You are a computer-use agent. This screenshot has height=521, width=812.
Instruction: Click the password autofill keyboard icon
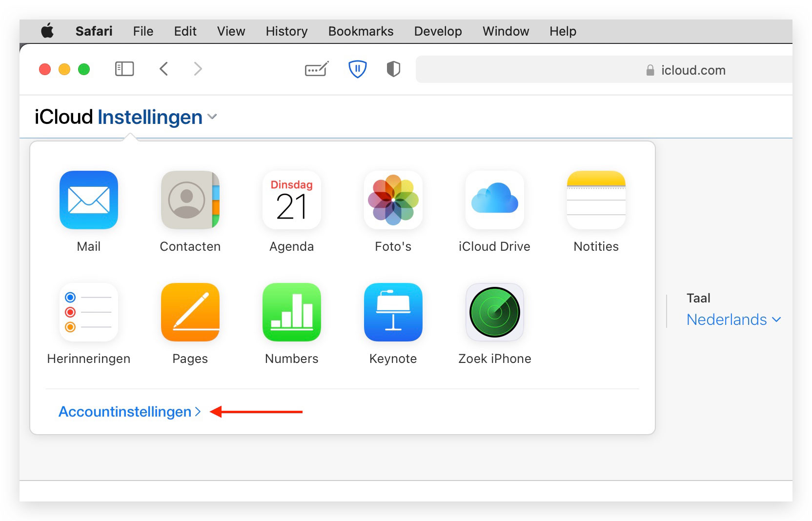coord(317,69)
